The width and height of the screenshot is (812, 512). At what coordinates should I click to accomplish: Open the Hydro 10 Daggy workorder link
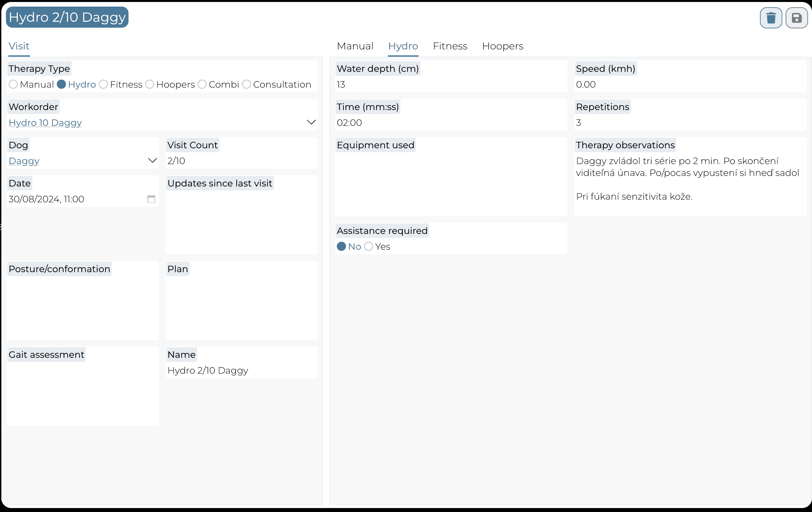45,123
